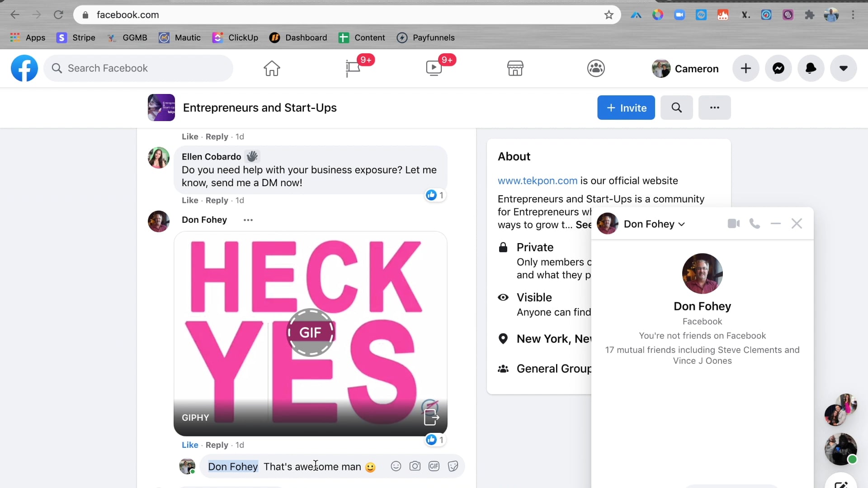Add a sticker to the reply
The height and width of the screenshot is (488, 868).
453,466
